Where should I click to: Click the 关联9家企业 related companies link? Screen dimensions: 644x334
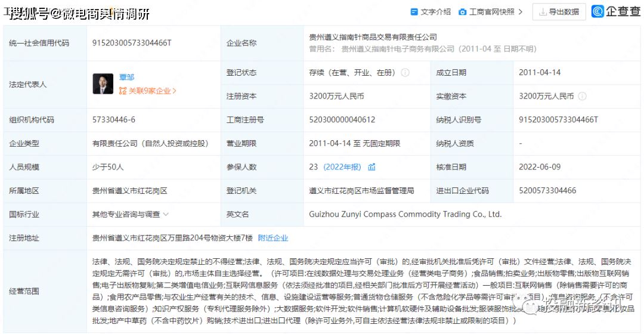(x=149, y=91)
